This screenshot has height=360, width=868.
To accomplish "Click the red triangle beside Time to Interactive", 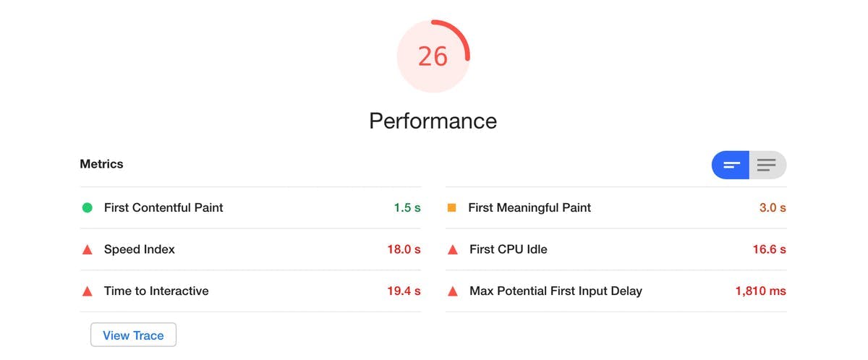I will (x=88, y=292).
